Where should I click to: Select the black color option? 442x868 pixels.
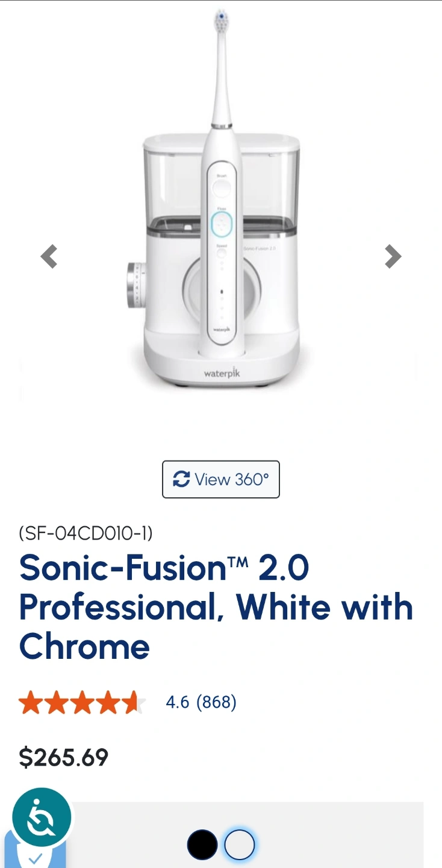[202, 845]
